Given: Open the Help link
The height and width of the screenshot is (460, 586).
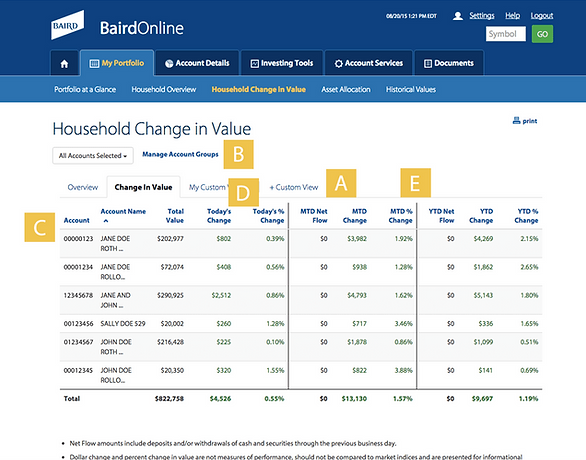Looking at the screenshot, I should [512, 15].
